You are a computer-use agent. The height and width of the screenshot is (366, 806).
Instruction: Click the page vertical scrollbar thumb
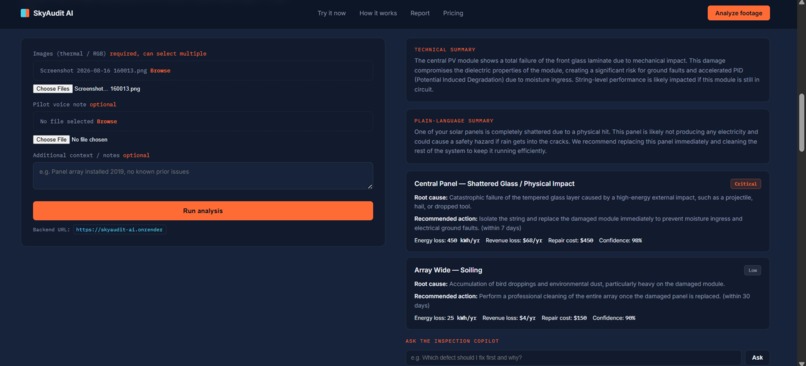[x=801, y=122]
